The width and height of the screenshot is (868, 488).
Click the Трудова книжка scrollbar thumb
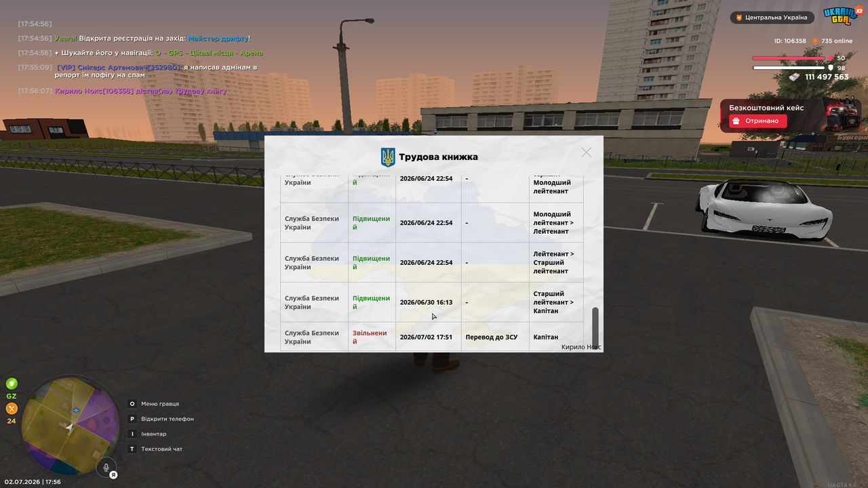tap(595, 327)
